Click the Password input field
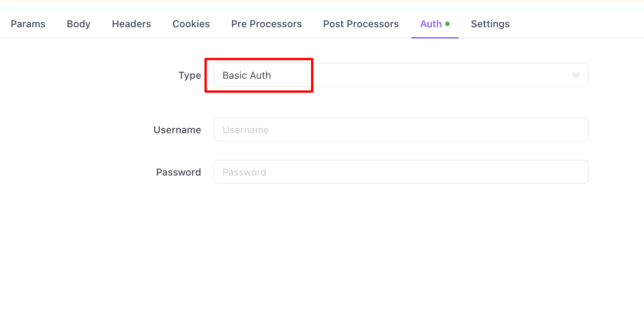Screen dimensions: 644x336 (401, 172)
